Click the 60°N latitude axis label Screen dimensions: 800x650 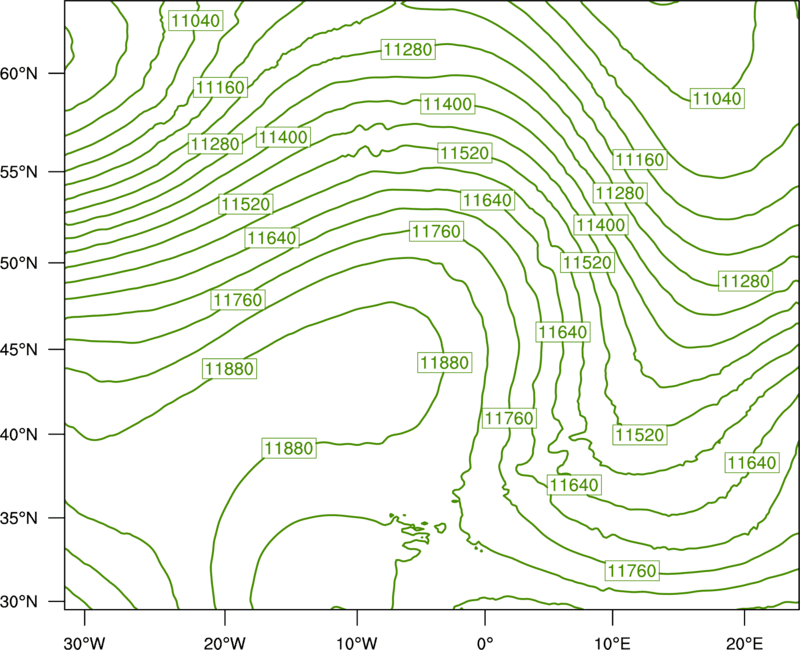pos(19,73)
